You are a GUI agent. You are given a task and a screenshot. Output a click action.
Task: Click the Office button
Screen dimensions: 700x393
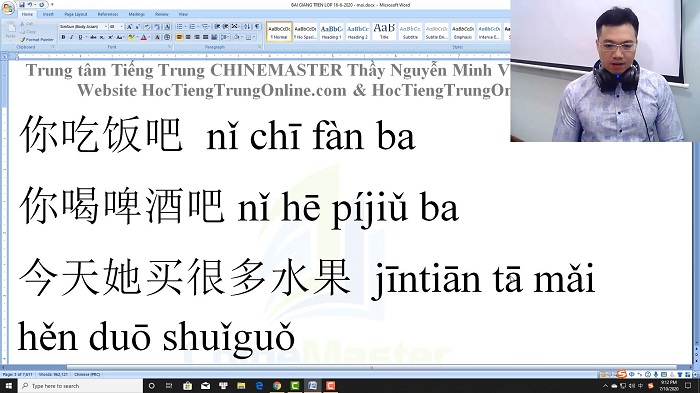[x=8, y=8]
